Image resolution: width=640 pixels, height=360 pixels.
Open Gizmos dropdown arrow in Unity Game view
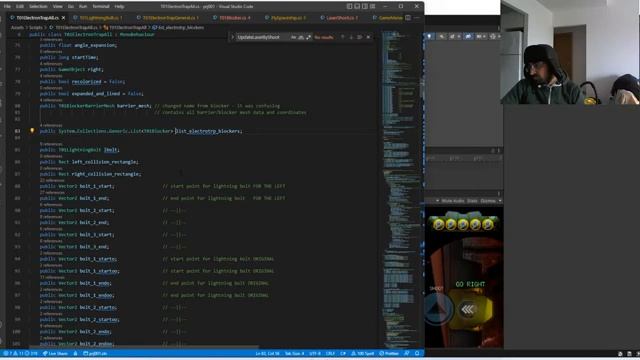(x=500, y=201)
